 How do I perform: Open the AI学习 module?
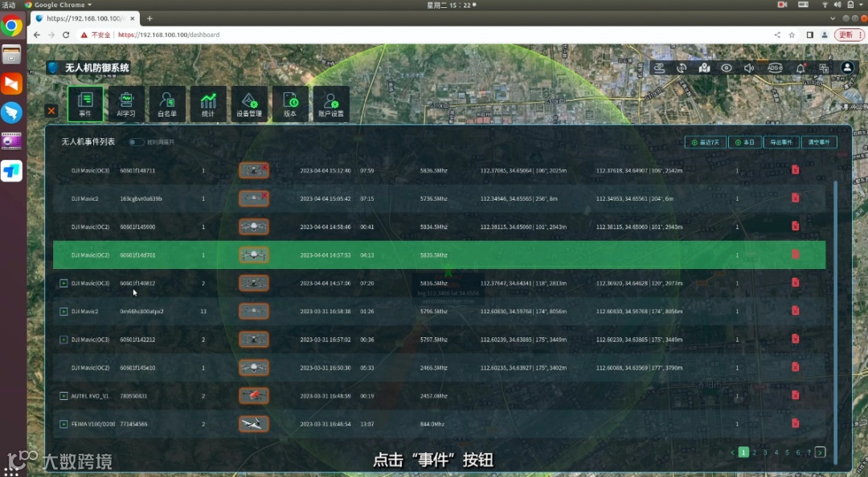(126, 104)
